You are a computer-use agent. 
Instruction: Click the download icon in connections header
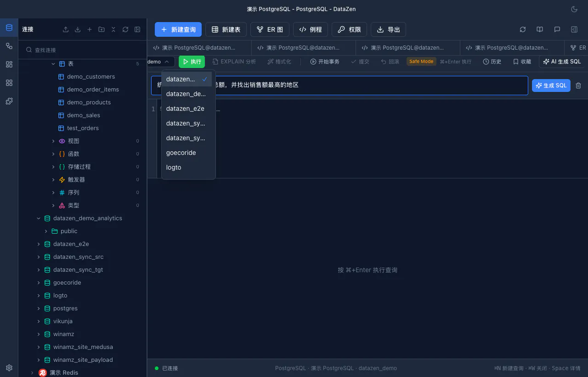pyautogui.click(x=78, y=29)
